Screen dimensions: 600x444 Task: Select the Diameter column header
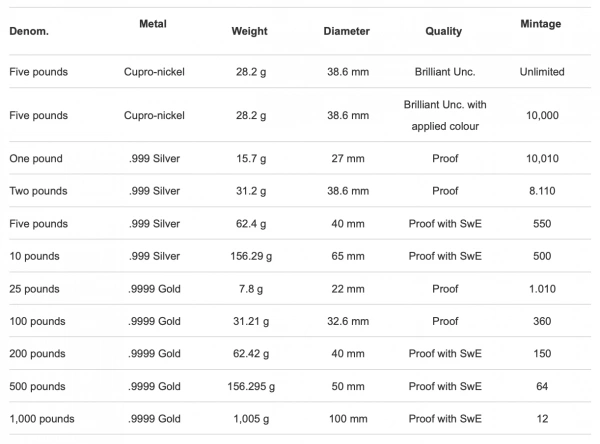[347, 31]
